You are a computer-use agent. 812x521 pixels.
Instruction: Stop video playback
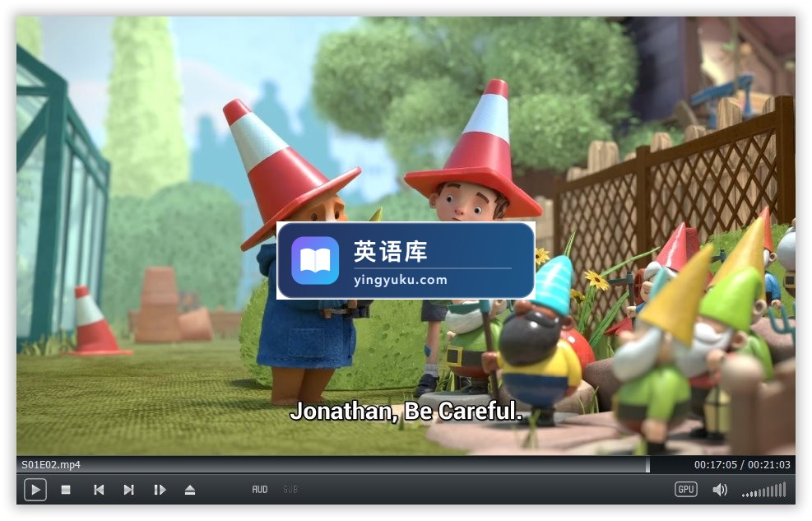click(66, 490)
